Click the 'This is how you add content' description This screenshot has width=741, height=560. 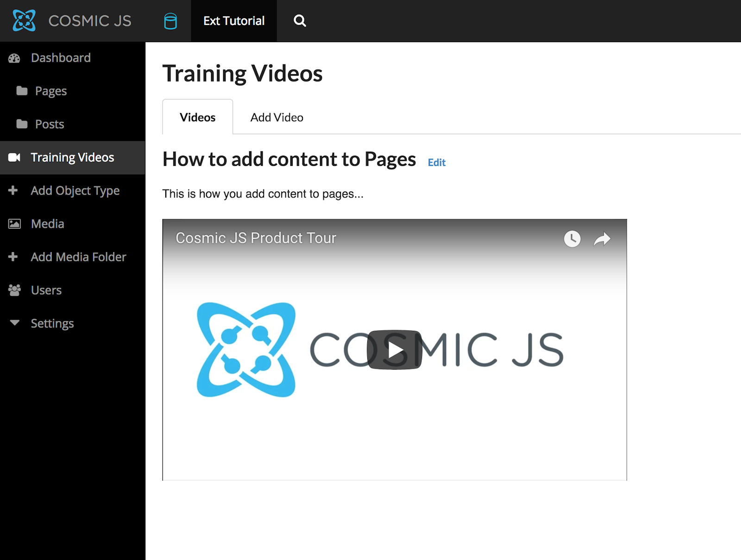click(263, 194)
